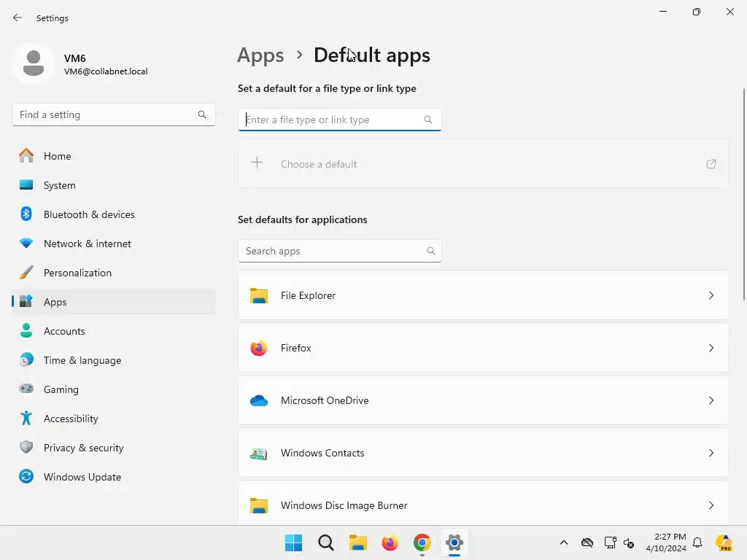
Task: Click the Apps breadcrumb link
Action: point(260,55)
